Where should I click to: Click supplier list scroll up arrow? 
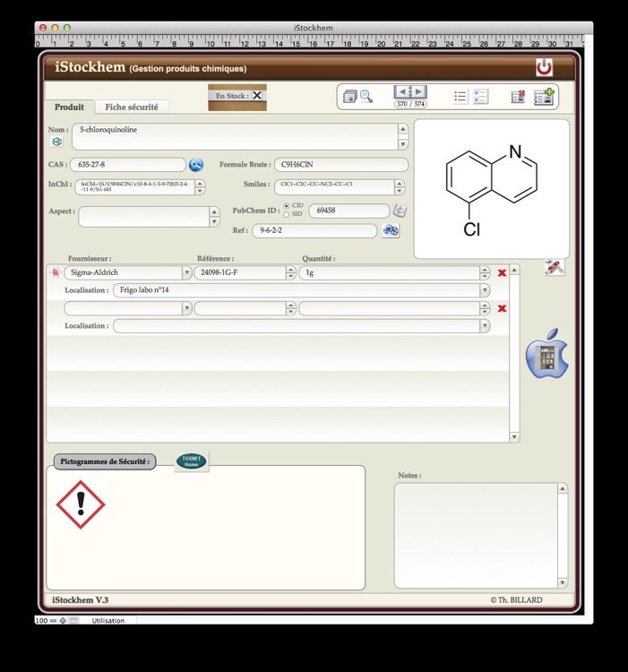pos(514,270)
